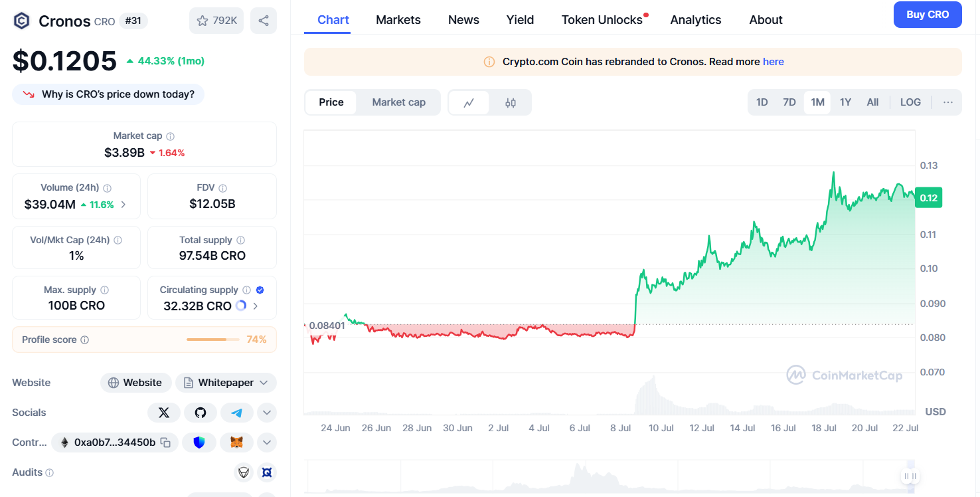Toggle LOG scale on chart
The image size is (980, 497).
pos(910,102)
